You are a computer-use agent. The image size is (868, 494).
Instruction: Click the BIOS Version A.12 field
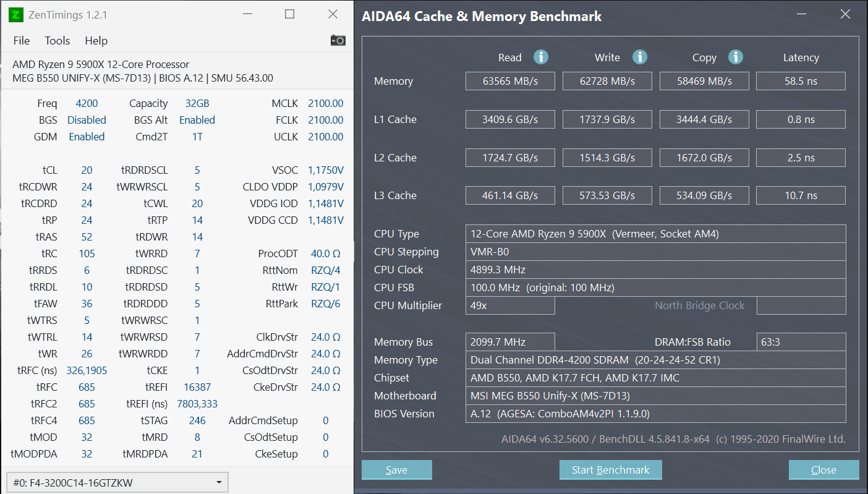point(655,414)
